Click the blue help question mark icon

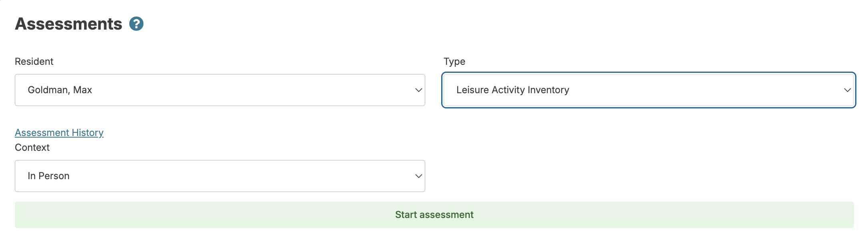pyautogui.click(x=136, y=24)
